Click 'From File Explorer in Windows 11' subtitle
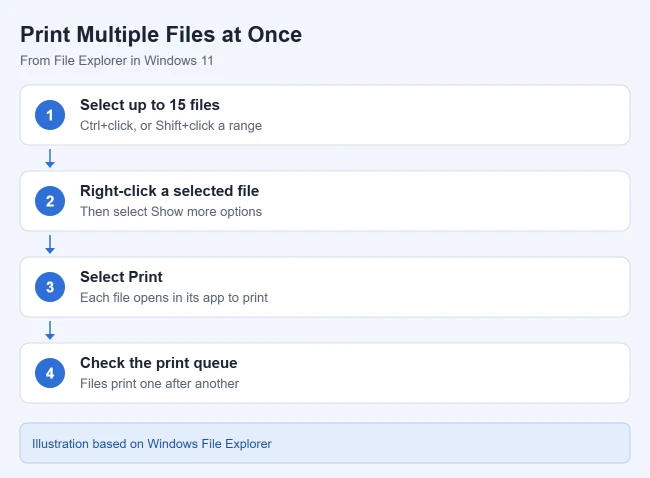The width and height of the screenshot is (650, 478). click(116, 61)
